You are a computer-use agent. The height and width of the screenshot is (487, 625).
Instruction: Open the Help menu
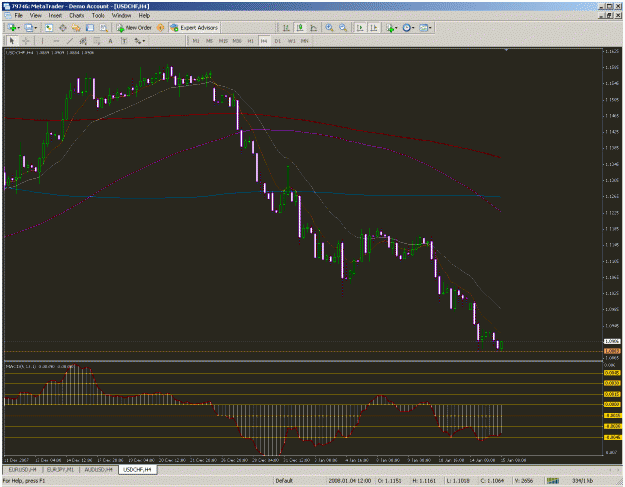[144, 16]
